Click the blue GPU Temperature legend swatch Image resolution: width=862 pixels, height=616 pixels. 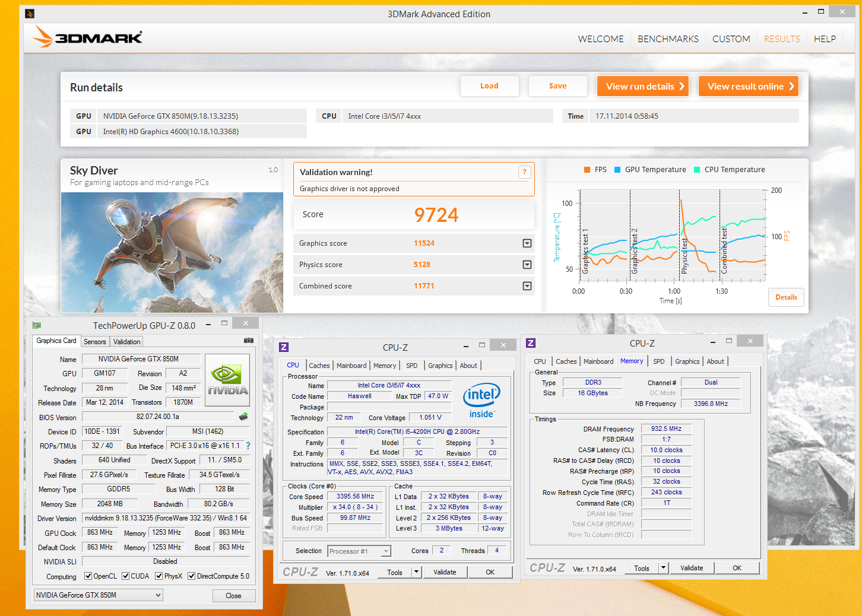[617, 170]
